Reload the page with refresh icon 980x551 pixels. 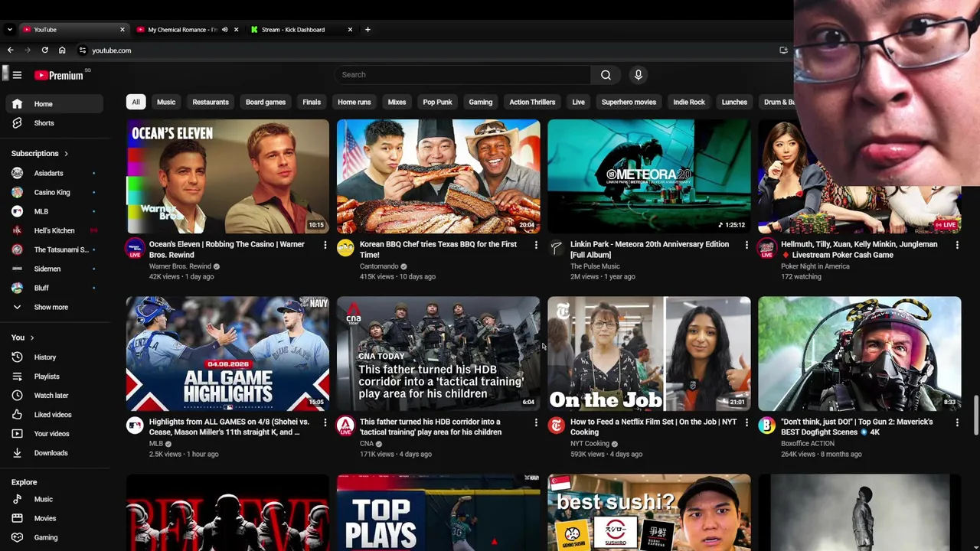pyautogui.click(x=45, y=51)
